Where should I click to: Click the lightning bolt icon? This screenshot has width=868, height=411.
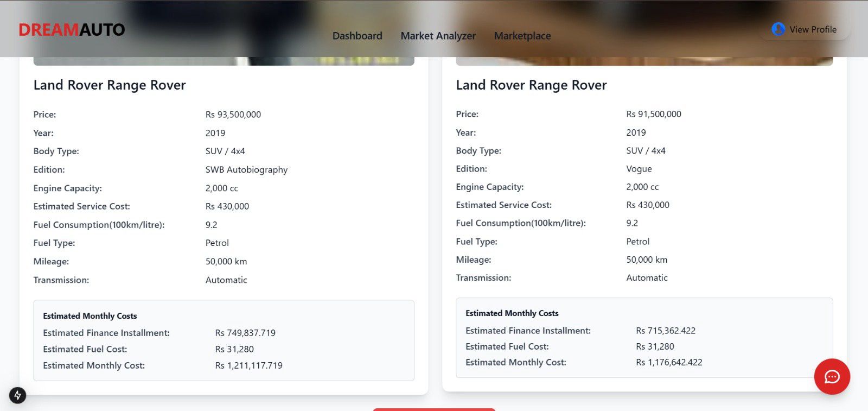click(17, 395)
